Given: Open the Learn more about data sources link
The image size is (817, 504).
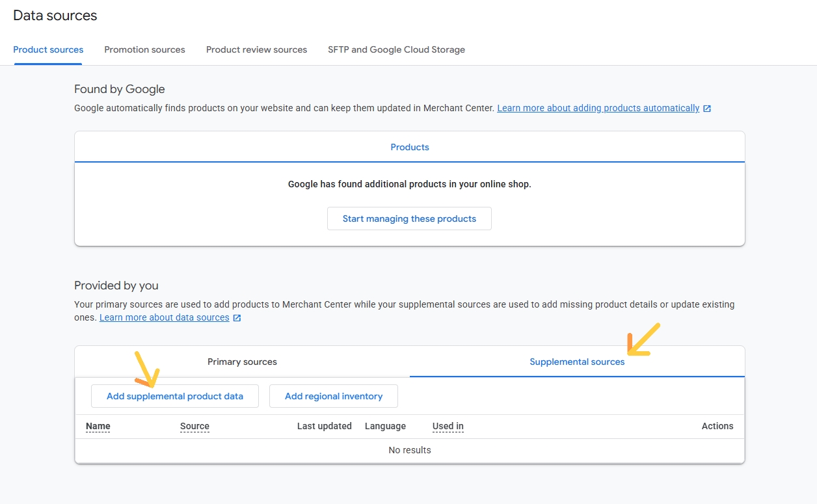Looking at the screenshot, I should (164, 317).
